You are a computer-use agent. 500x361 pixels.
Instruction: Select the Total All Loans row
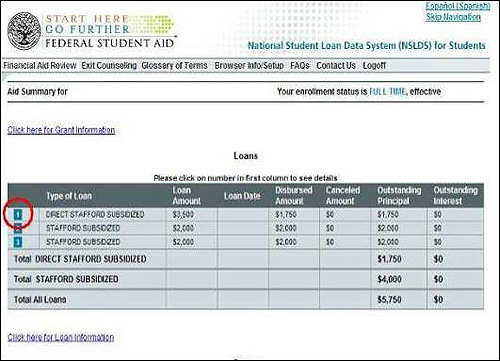click(x=246, y=300)
